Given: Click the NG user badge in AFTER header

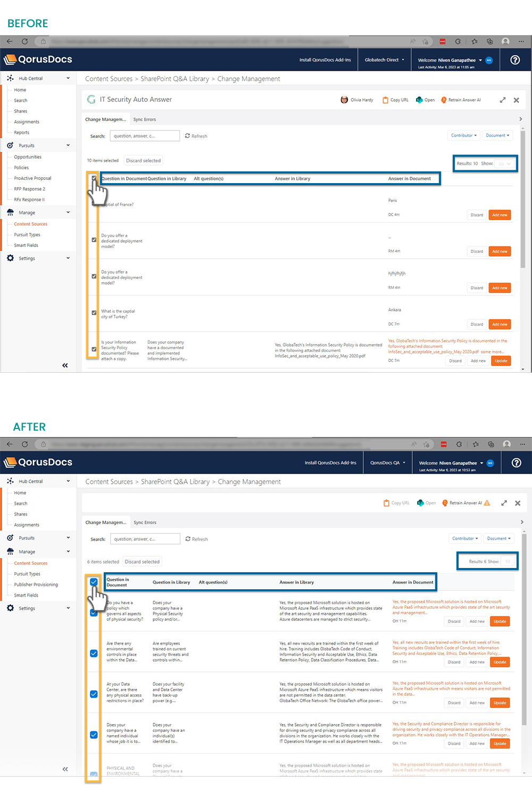Looking at the screenshot, I should 490,463.
